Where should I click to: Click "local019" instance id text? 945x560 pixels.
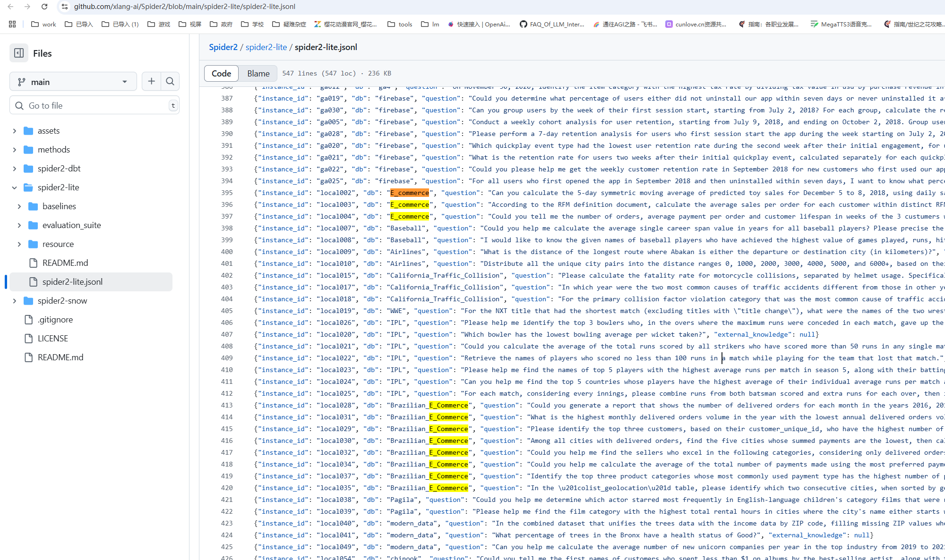click(336, 311)
